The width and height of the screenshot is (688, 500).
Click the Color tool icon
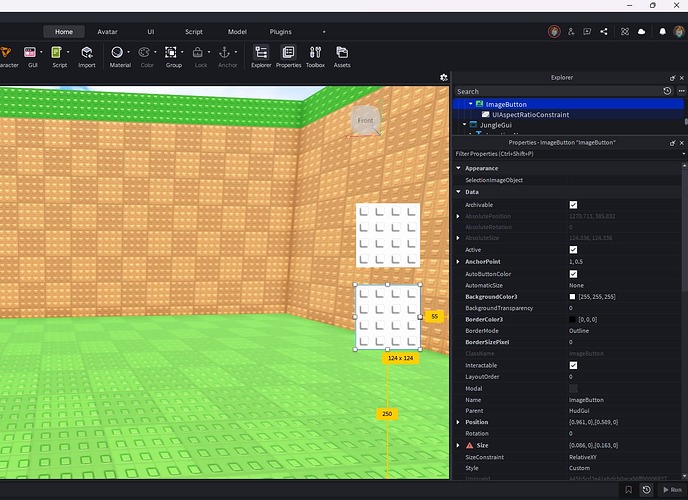[x=144, y=53]
